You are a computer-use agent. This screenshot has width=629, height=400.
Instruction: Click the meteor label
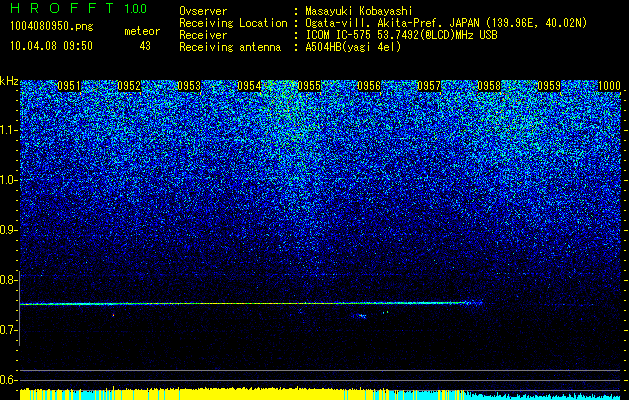(x=142, y=31)
